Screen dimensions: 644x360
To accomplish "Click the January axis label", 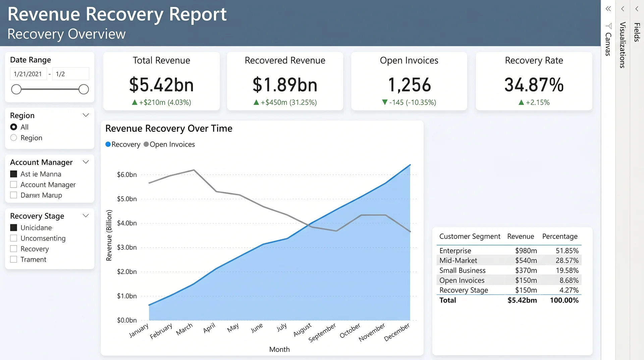I will (x=139, y=330).
